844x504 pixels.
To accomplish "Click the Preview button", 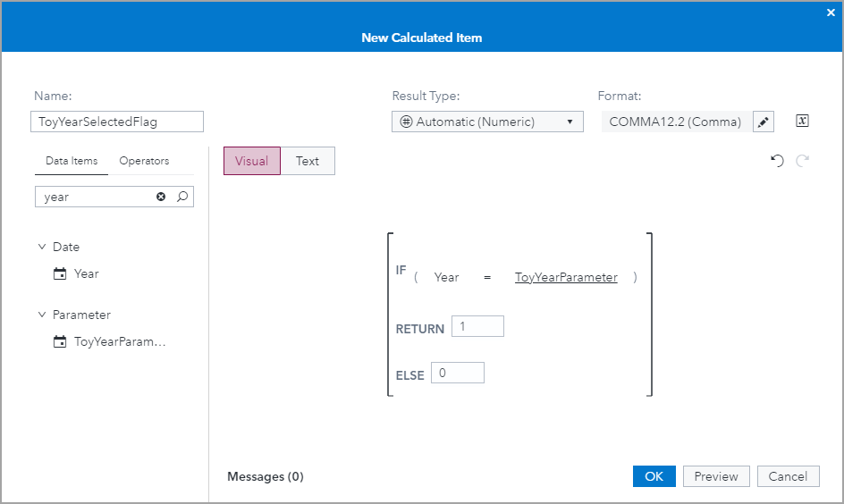I will [x=716, y=476].
